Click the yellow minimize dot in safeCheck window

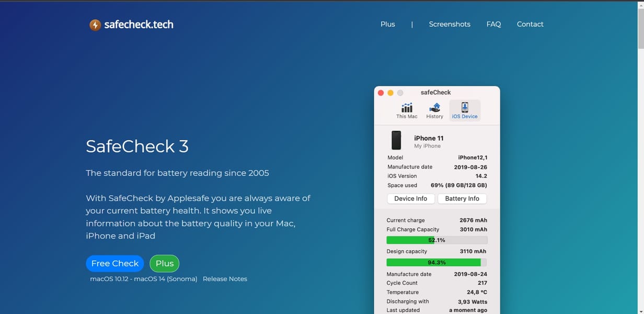pyautogui.click(x=390, y=93)
